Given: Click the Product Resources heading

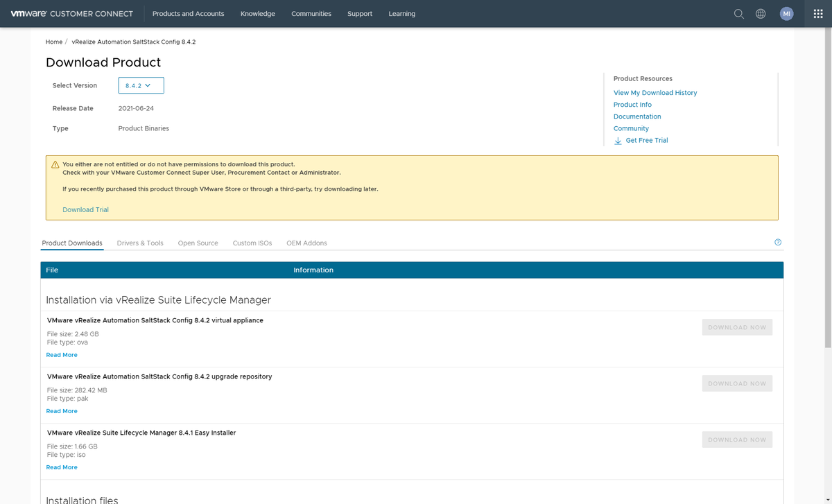Looking at the screenshot, I should click(x=643, y=78).
